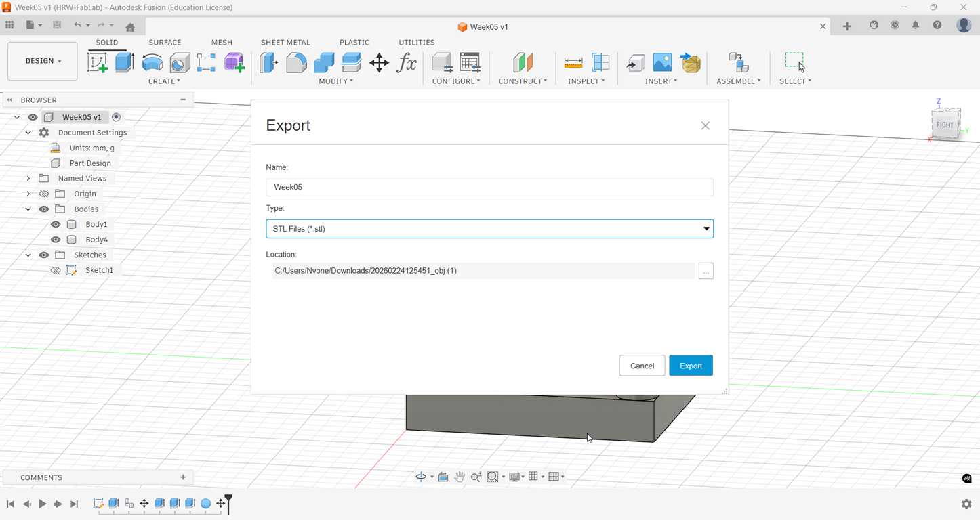The height and width of the screenshot is (520, 980).
Task: Open the Data Panel grid icon
Action: click(9, 25)
